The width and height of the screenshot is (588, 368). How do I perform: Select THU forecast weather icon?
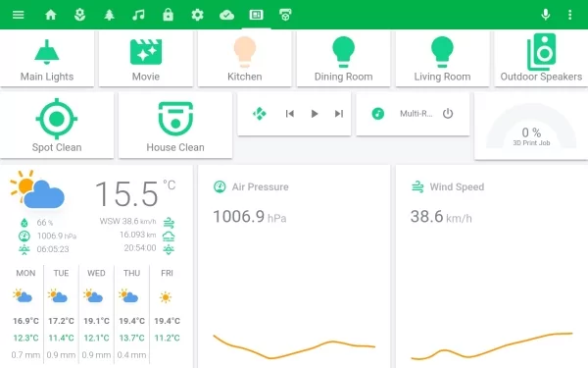click(128, 296)
